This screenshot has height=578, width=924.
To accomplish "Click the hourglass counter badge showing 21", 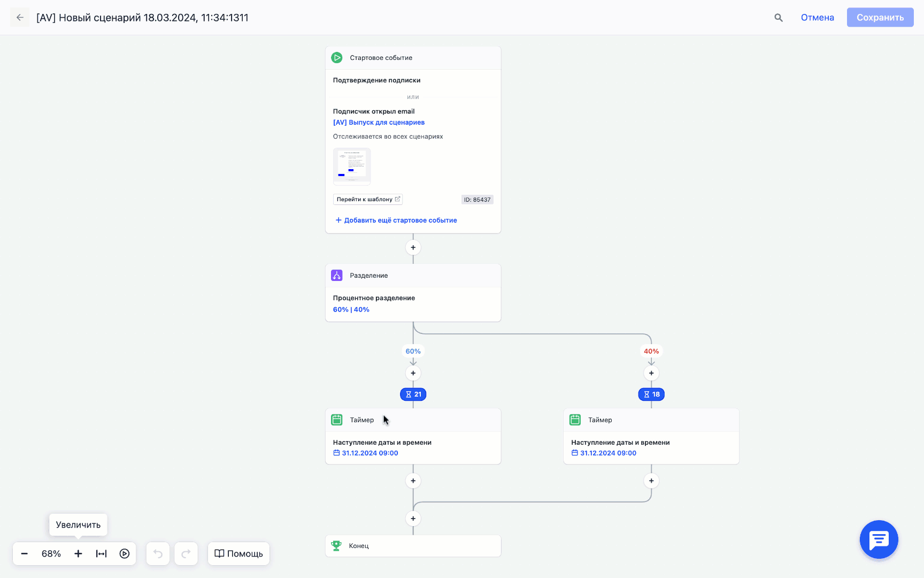I will click(x=413, y=394).
